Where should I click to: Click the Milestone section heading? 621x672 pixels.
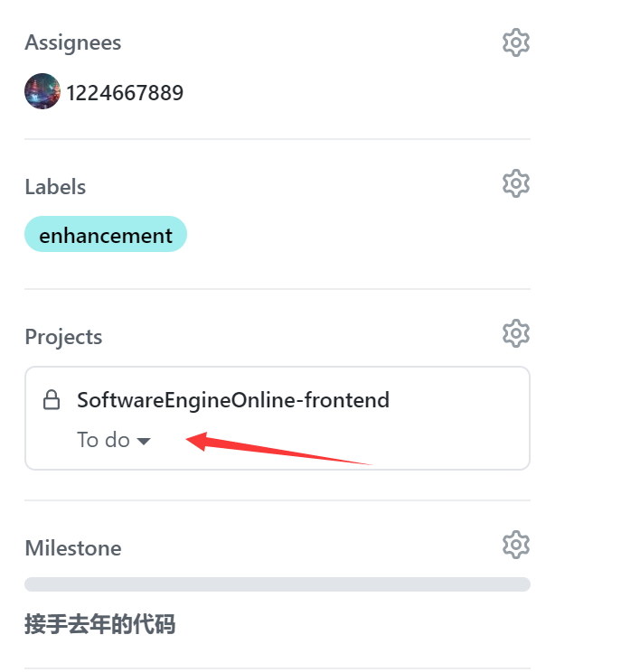pos(73,548)
